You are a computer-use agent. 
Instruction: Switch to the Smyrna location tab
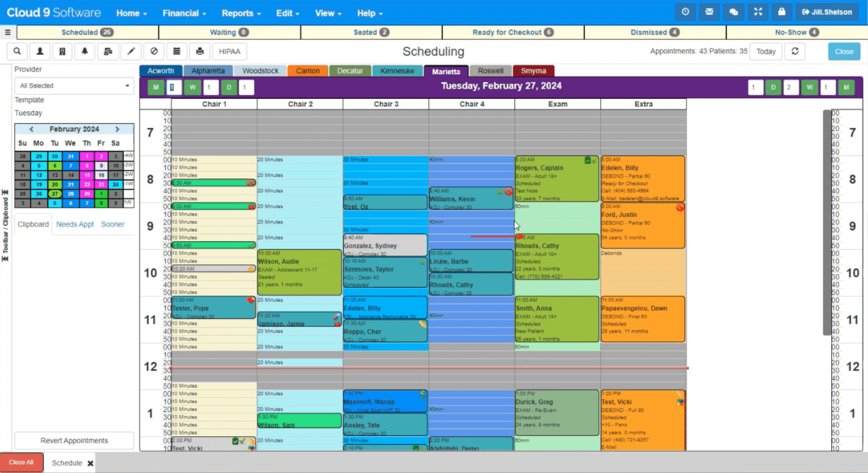(533, 71)
